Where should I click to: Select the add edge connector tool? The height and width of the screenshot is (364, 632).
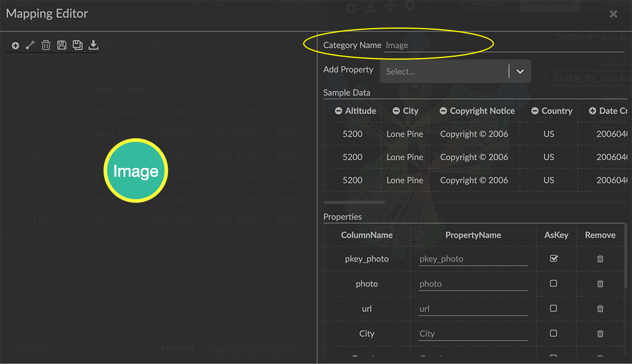(x=30, y=45)
